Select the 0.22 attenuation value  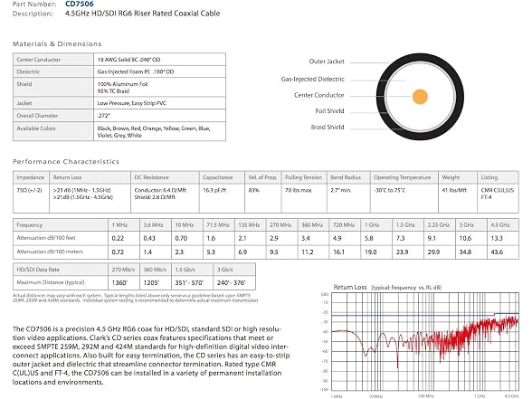(118, 238)
